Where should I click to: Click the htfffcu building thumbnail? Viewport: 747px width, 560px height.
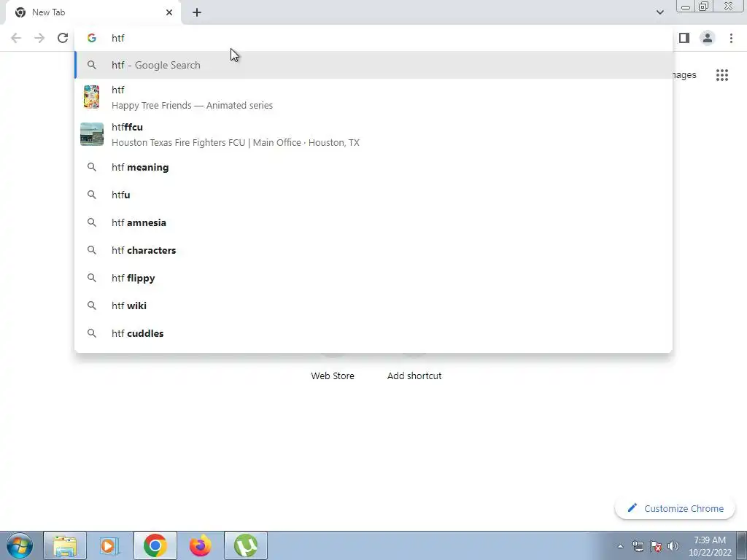[92, 134]
